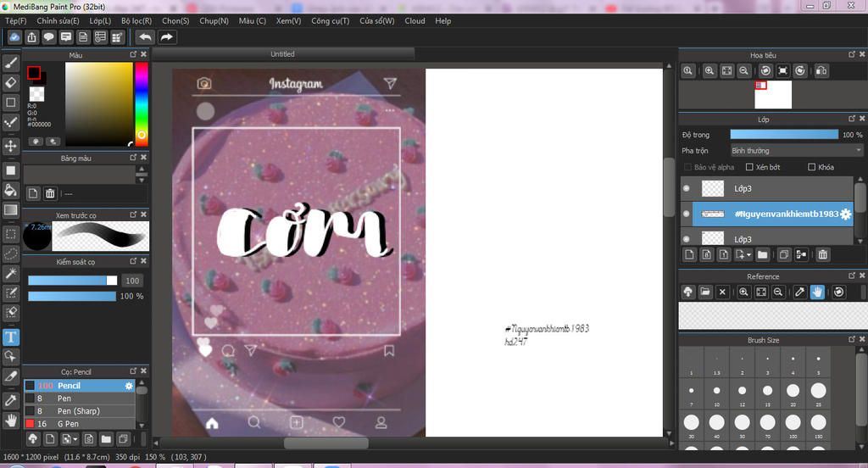Image resolution: width=868 pixels, height=468 pixels.
Task: Open the Cloud menu
Action: 415,20
